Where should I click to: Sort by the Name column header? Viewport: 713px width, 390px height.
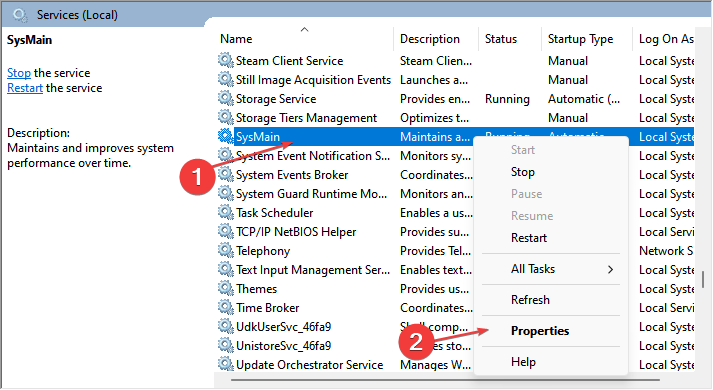tap(236, 39)
